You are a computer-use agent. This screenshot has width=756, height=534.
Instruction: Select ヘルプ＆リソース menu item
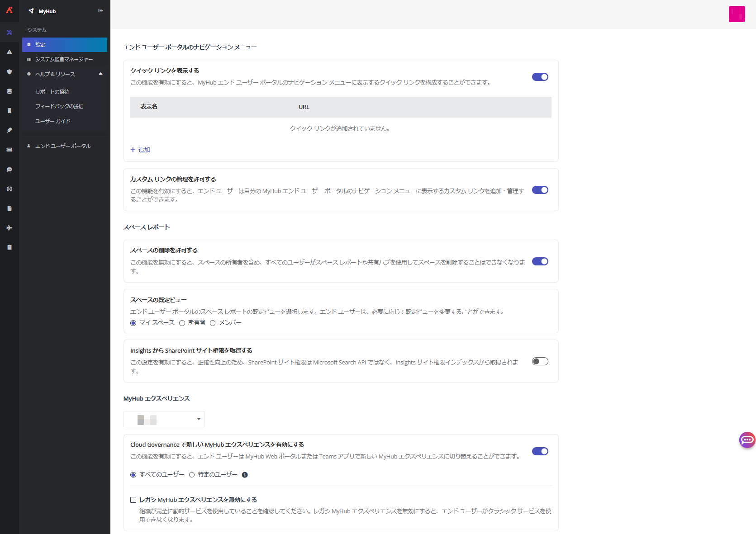coord(55,74)
